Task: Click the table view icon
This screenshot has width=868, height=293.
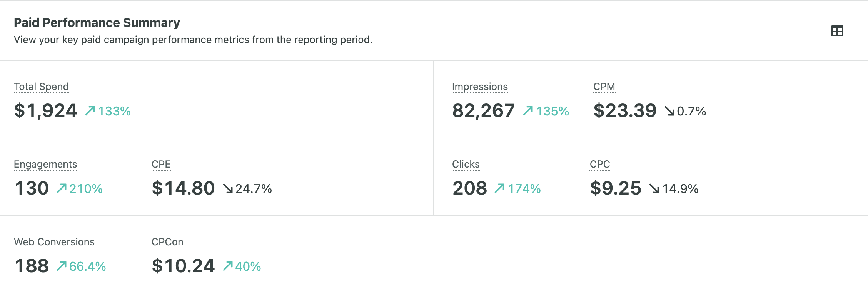Action: click(x=837, y=31)
